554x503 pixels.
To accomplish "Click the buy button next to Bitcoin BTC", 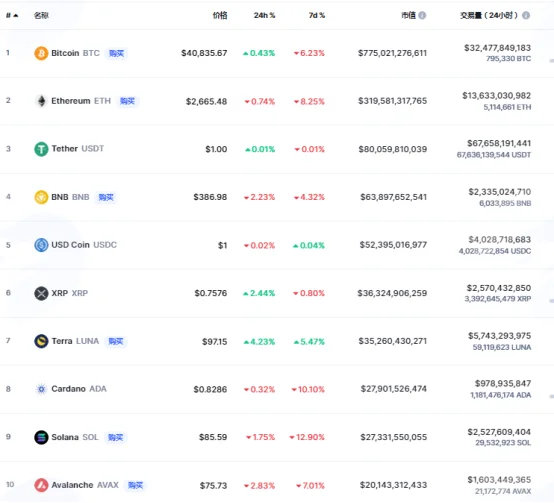I will coord(116,53).
